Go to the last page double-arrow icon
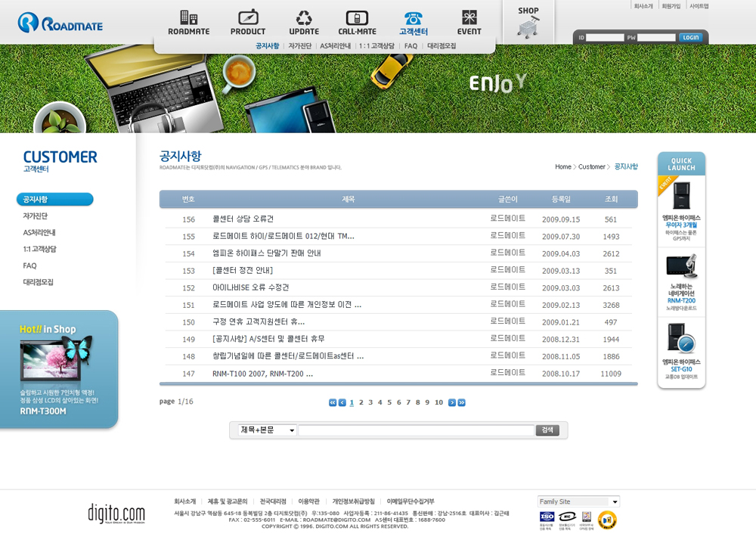Viewport: 756px width, 537px height. tap(462, 402)
